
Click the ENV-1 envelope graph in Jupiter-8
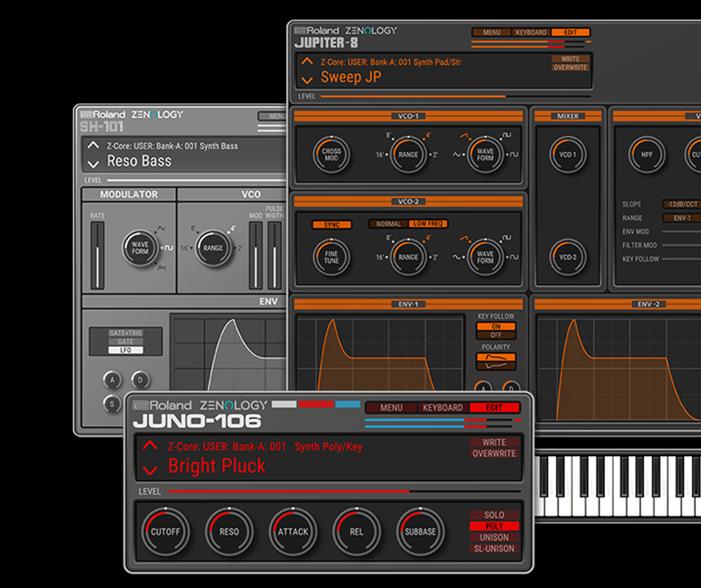point(380,352)
